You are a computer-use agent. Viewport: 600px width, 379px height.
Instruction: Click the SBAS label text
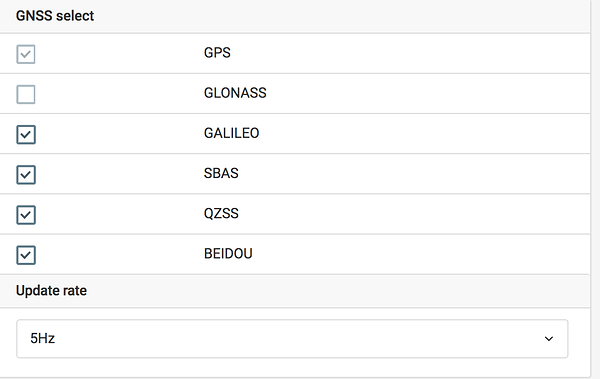tap(221, 173)
